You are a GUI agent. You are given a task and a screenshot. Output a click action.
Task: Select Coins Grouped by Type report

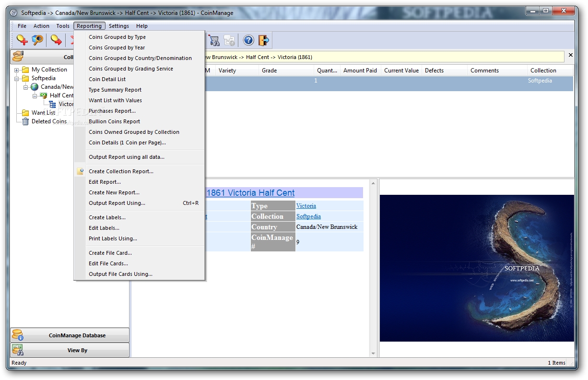[x=140, y=37]
